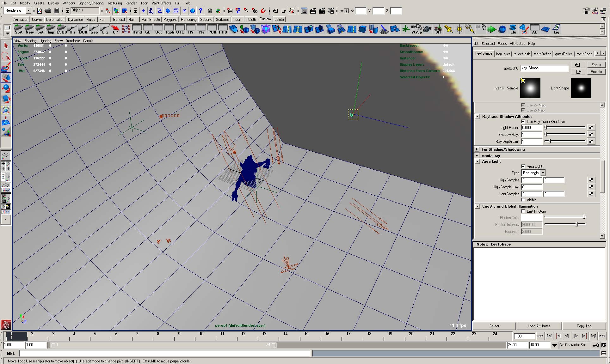Select the arrow Select tool
The image size is (610, 364).
[x=6, y=45]
